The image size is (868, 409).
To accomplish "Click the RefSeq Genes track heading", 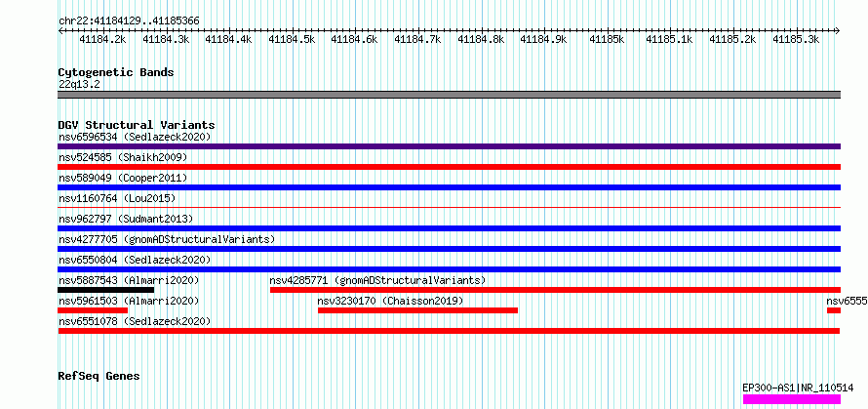I will [99, 377].
